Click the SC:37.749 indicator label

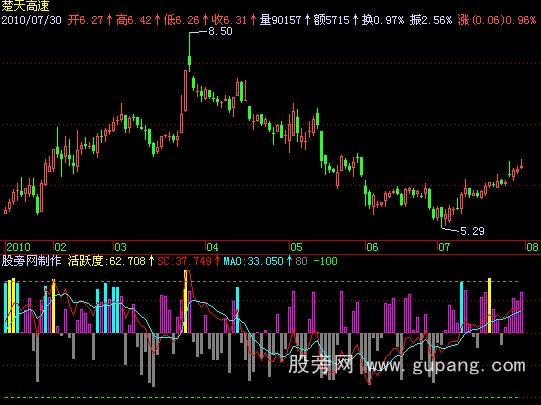[x=188, y=261]
